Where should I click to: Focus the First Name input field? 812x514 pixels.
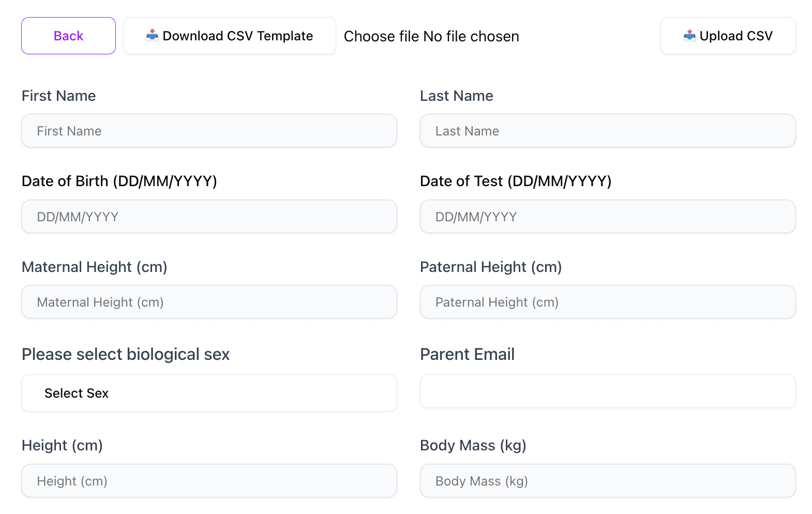coord(209,131)
